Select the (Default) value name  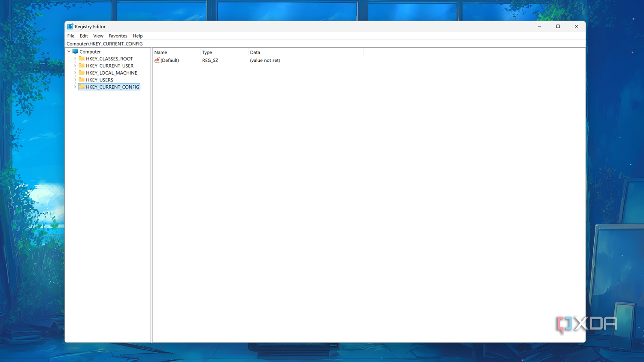[x=170, y=60]
